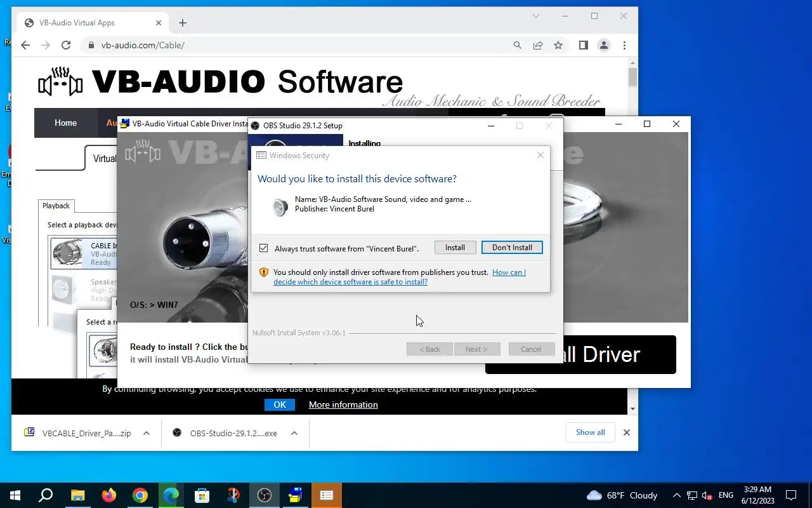Accept cookies with the OK button
This screenshot has width=812, height=508.
tap(280, 404)
